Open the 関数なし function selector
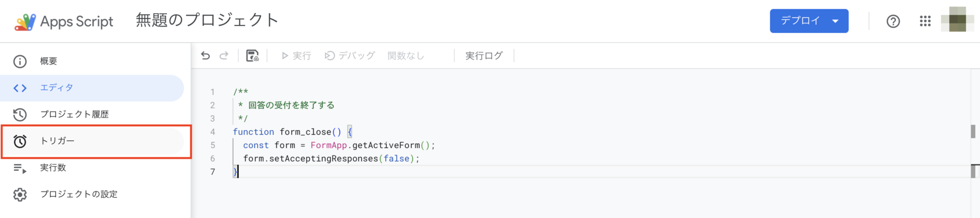Image resolution: width=980 pixels, height=218 pixels. point(406,56)
